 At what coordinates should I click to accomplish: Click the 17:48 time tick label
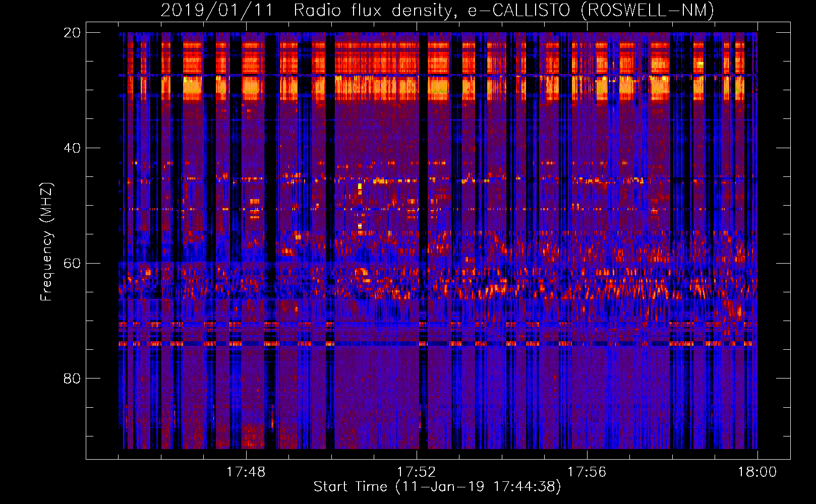coord(246,472)
